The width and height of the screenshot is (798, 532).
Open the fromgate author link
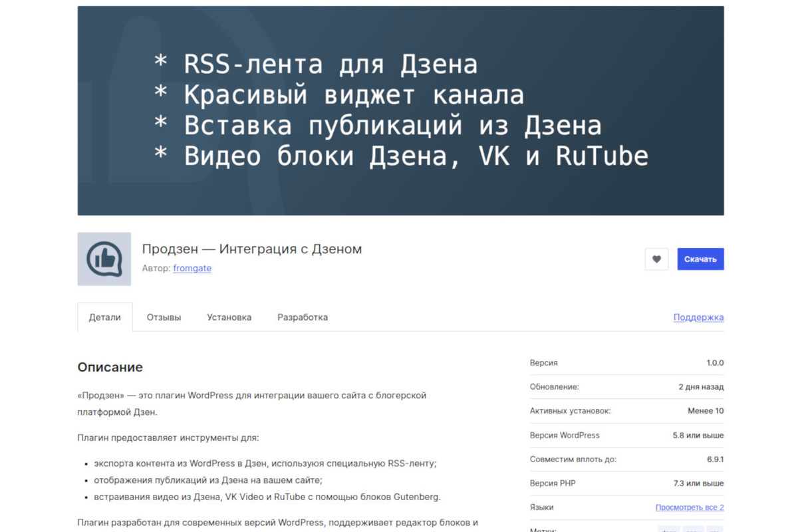[x=192, y=269]
